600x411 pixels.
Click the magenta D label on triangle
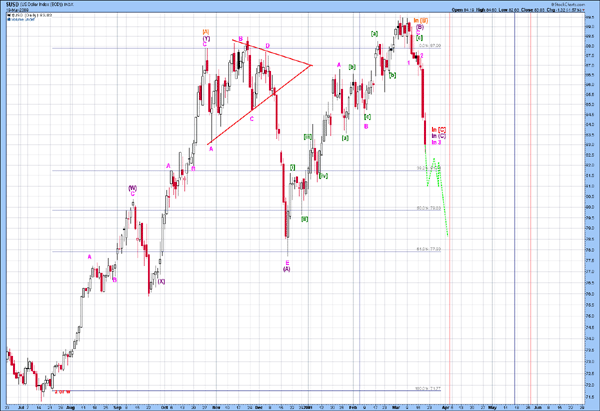point(268,46)
